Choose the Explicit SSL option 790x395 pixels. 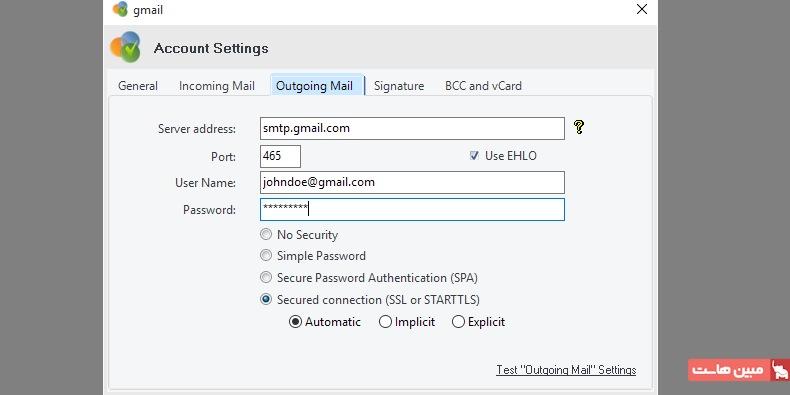point(458,321)
